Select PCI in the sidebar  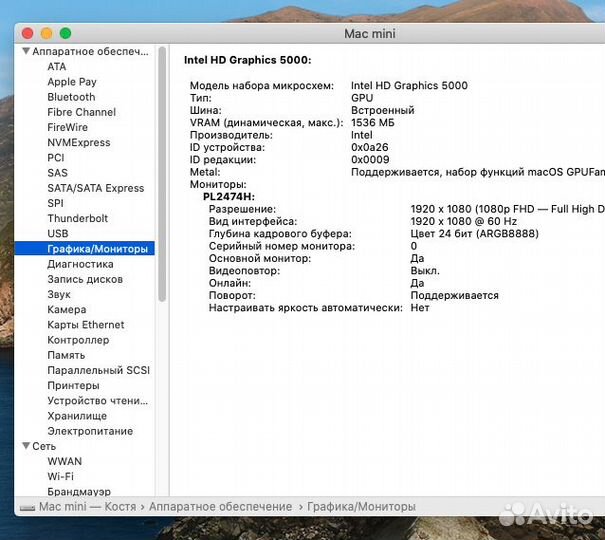pyautogui.click(x=56, y=157)
